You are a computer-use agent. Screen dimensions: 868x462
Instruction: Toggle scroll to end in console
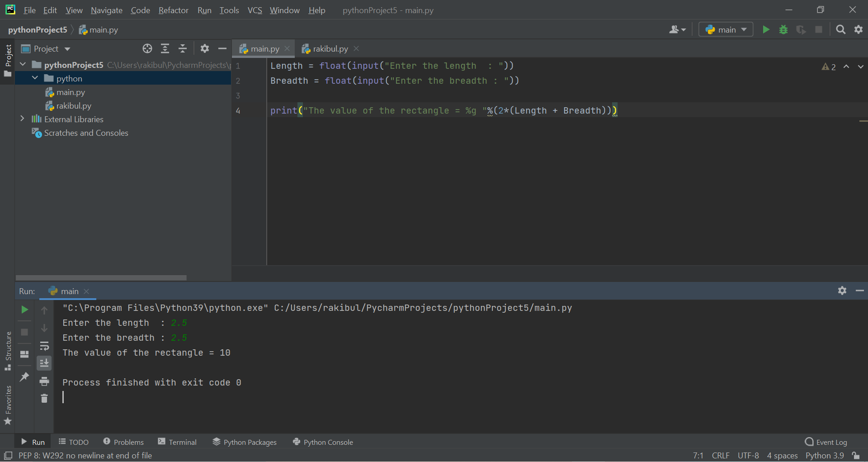coord(44,363)
